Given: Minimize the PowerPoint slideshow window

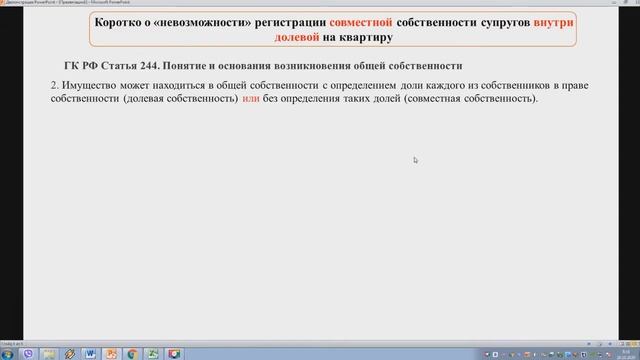Looking at the screenshot, I should (613, 2).
